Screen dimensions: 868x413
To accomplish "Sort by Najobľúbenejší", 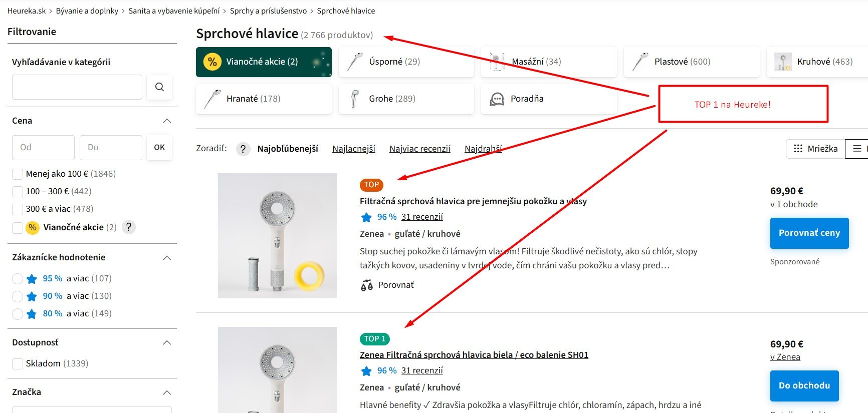I will point(288,149).
